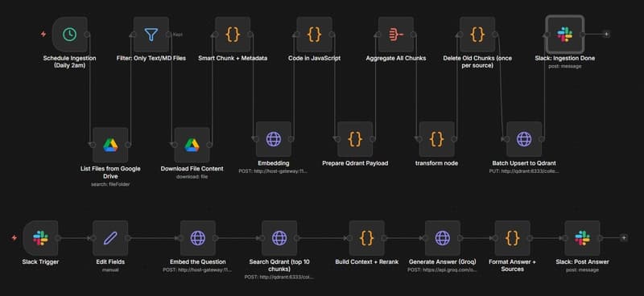Select the Aggregate All Chunks node
644x296 pixels.
click(395, 35)
